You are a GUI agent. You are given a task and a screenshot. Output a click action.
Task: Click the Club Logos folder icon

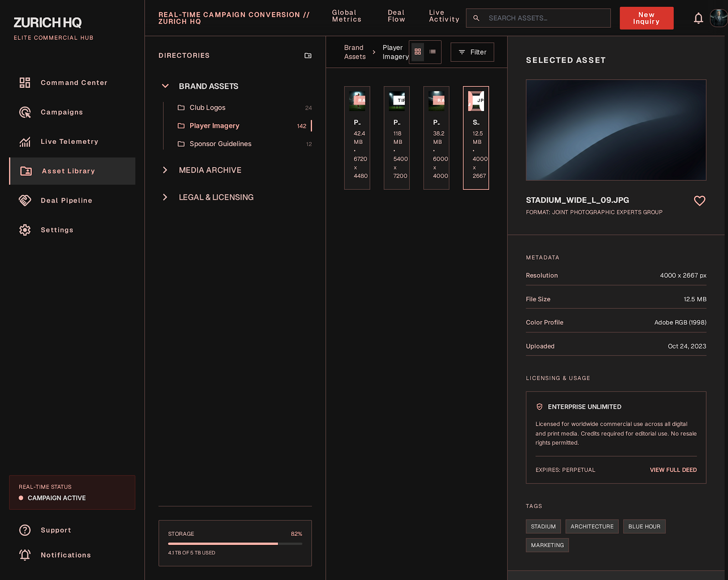pos(181,107)
